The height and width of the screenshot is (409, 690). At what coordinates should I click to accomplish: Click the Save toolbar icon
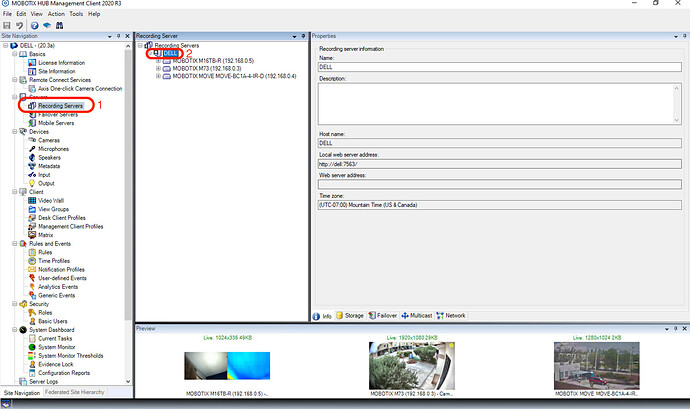coord(7,26)
